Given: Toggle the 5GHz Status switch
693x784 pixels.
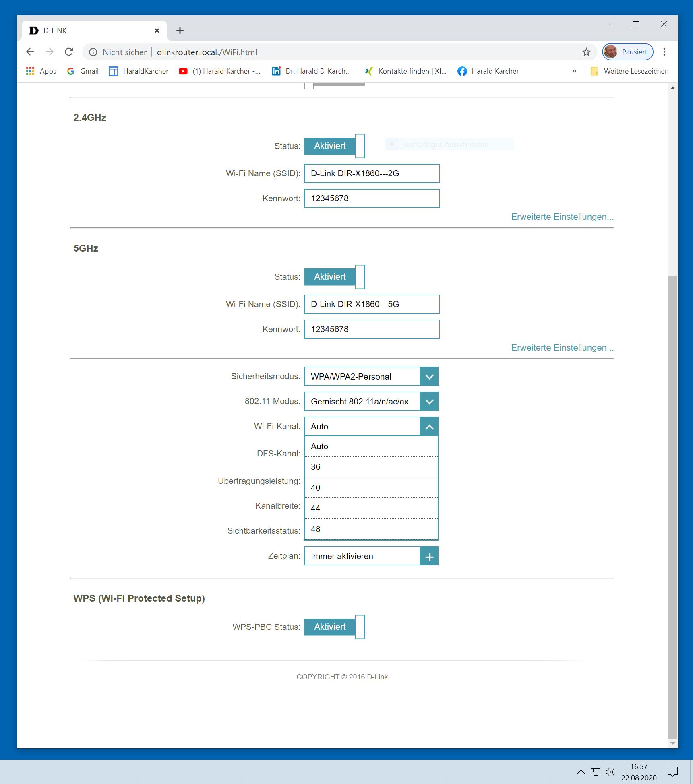Looking at the screenshot, I should [334, 277].
